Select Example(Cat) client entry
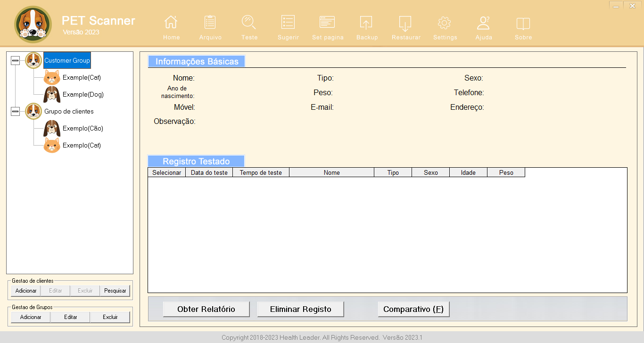This screenshot has width=644, height=343. point(82,77)
